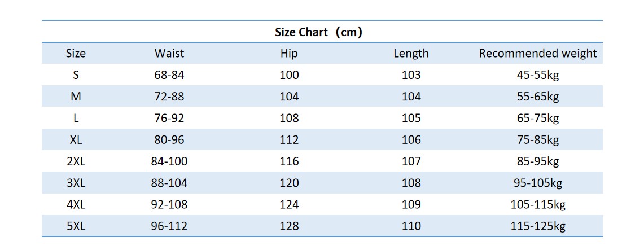Select the M size row label
Image resolution: width=644 pixels, height=250 pixels.
tap(76, 97)
